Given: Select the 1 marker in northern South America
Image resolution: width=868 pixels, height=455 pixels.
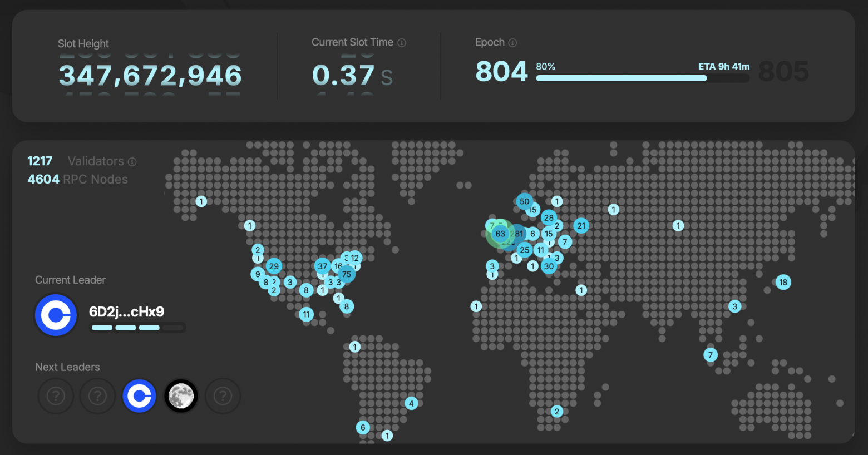Looking at the screenshot, I should (x=355, y=347).
